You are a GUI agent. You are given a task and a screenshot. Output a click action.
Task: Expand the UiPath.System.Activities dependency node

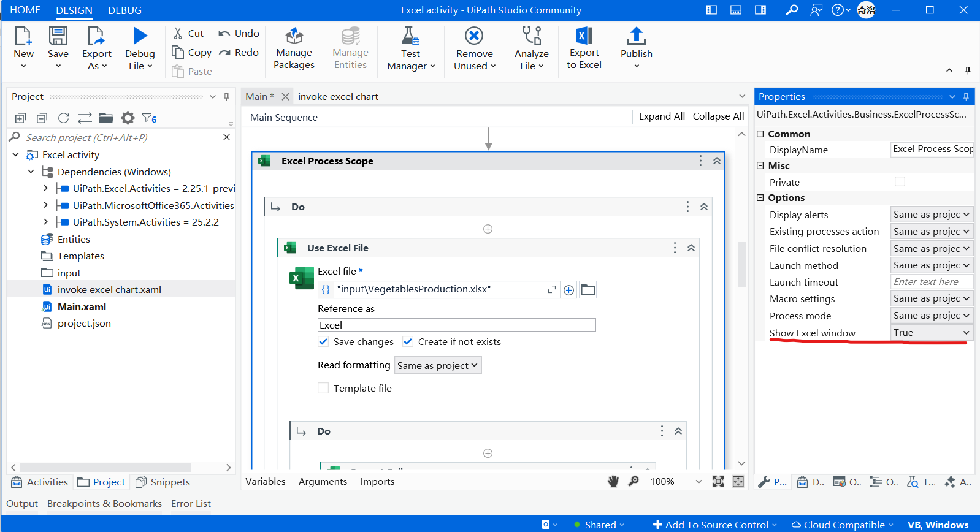tap(45, 222)
